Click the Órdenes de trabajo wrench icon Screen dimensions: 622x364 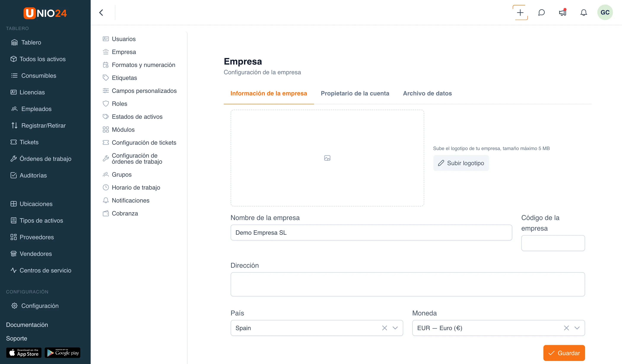tap(14, 159)
